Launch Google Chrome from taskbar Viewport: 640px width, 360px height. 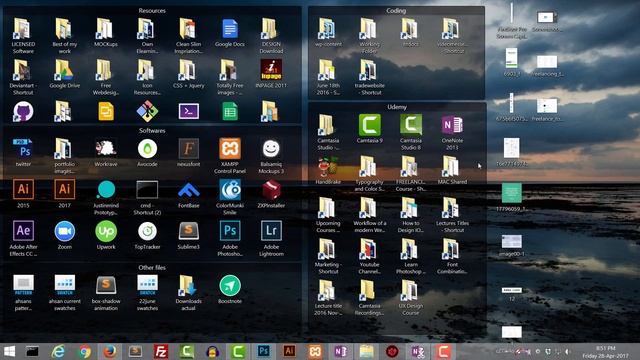84,351
